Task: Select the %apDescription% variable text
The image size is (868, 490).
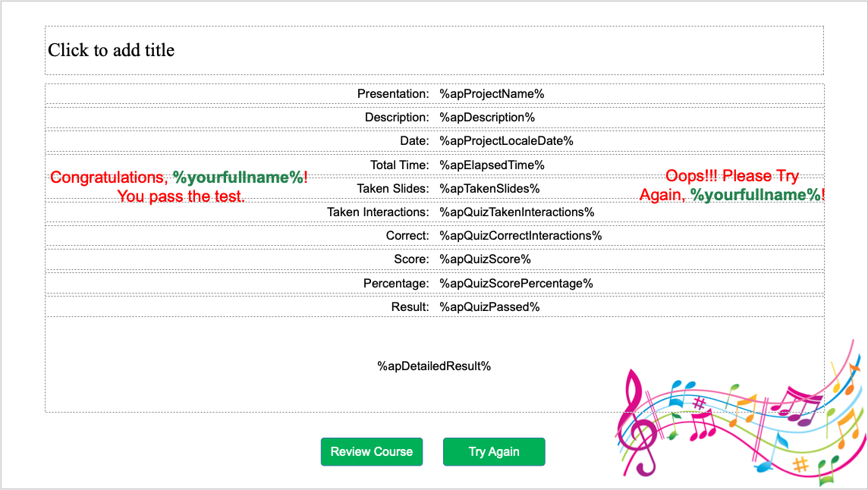Action: [487, 118]
